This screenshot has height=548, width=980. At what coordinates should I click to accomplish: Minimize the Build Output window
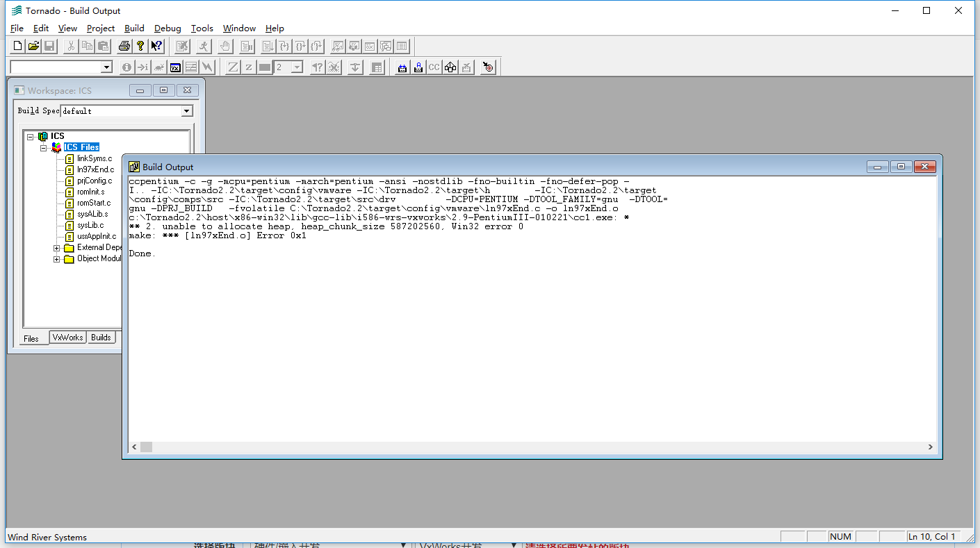coord(877,167)
